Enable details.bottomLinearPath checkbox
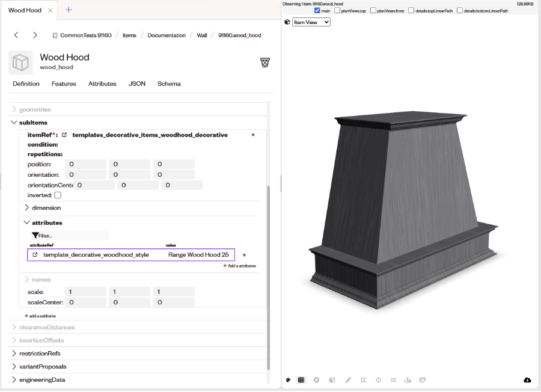The height and width of the screenshot is (392, 541). pos(460,11)
